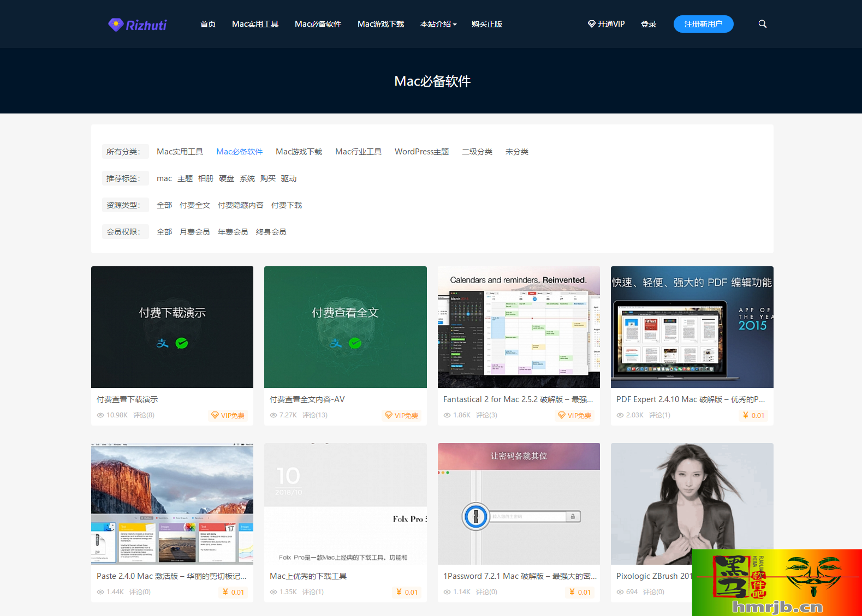This screenshot has width=862, height=616.
Task: Go to 首页 in top navigation
Action: pyautogui.click(x=208, y=24)
